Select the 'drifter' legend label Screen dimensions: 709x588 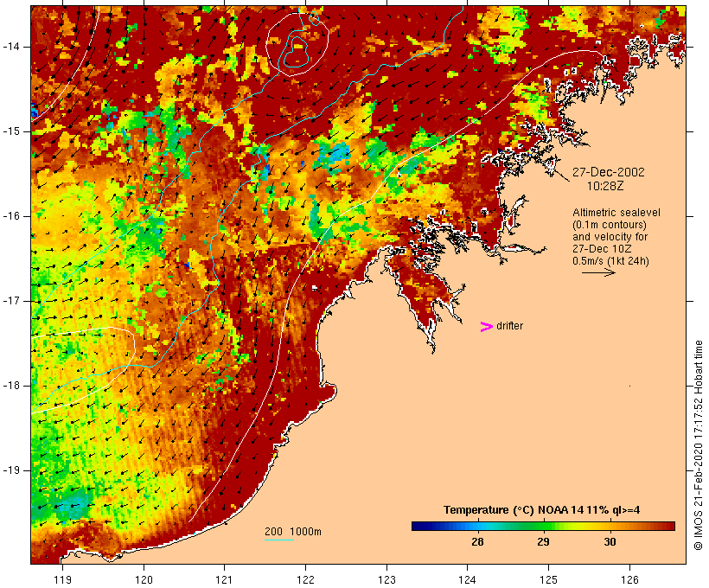[509, 326]
